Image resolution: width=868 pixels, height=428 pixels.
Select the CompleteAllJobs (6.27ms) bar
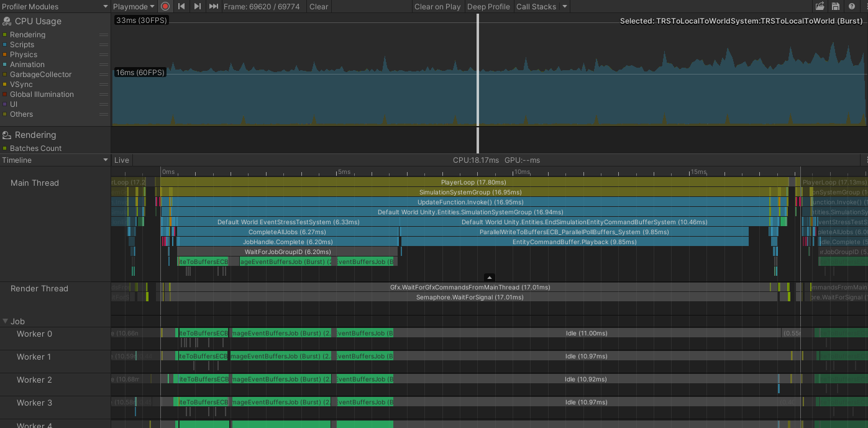[x=287, y=232]
